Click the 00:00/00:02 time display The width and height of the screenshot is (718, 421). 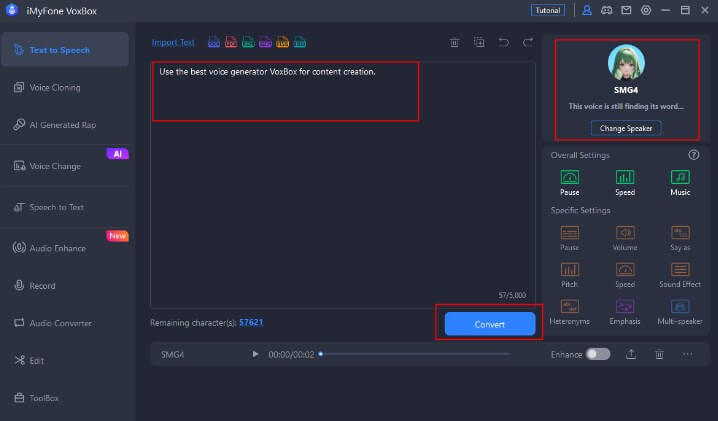coord(291,355)
